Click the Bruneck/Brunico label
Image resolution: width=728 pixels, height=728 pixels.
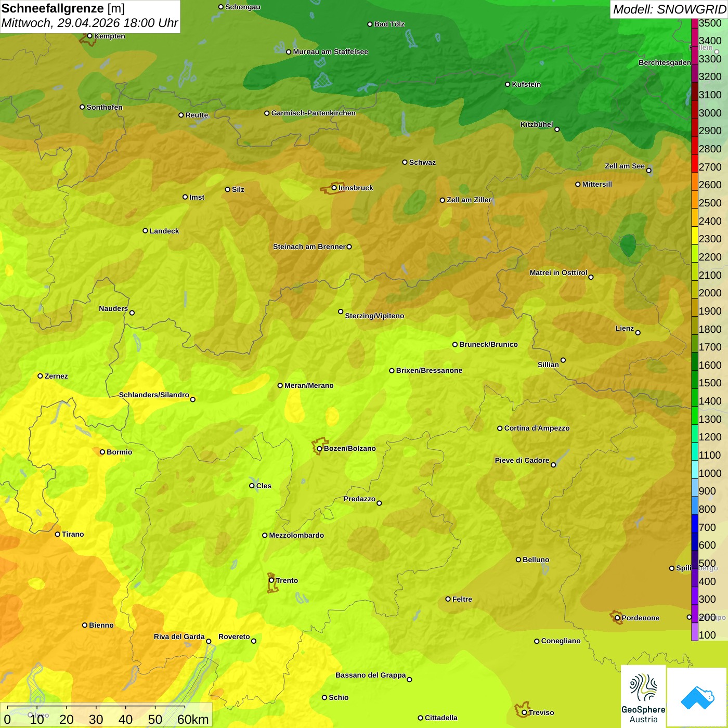[x=488, y=344]
